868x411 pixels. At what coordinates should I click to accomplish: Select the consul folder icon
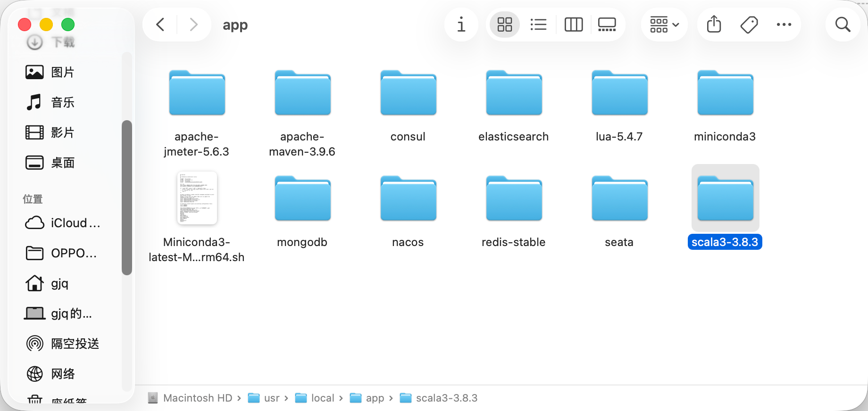coord(409,92)
